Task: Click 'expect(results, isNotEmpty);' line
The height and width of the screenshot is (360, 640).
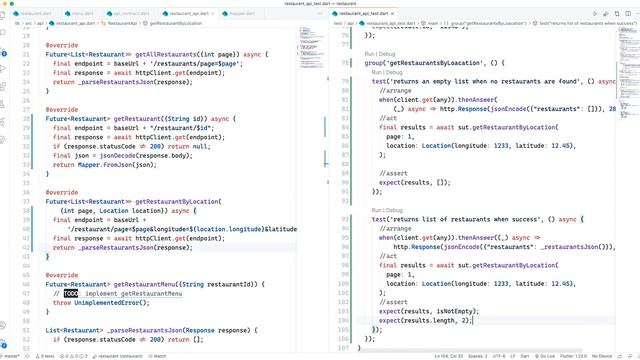Action: click(429, 311)
